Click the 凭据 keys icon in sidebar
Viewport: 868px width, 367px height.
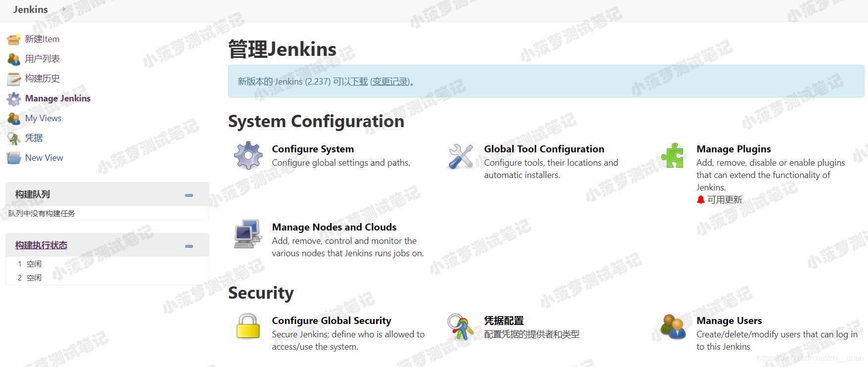tap(14, 138)
